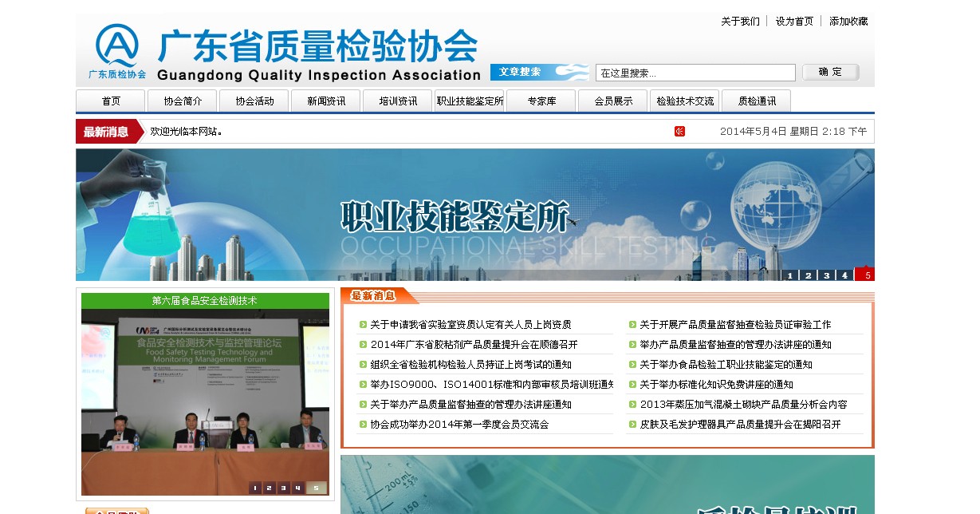The height and width of the screenshot is (514, 980).
Task: Show photo slideshow image 4
Action: point(298,488)
